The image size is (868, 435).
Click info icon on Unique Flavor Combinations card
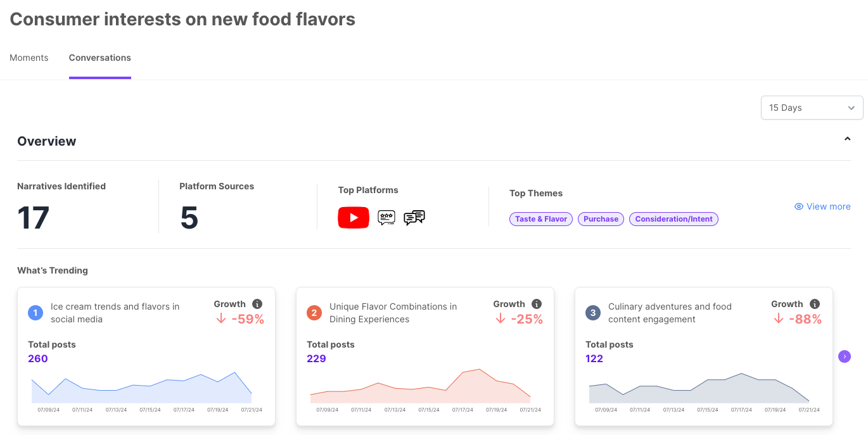point(537,304)
